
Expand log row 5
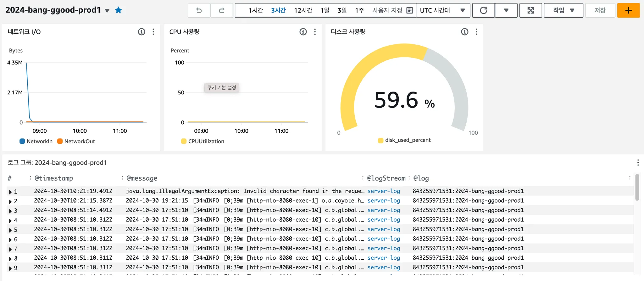coord(10,230)
